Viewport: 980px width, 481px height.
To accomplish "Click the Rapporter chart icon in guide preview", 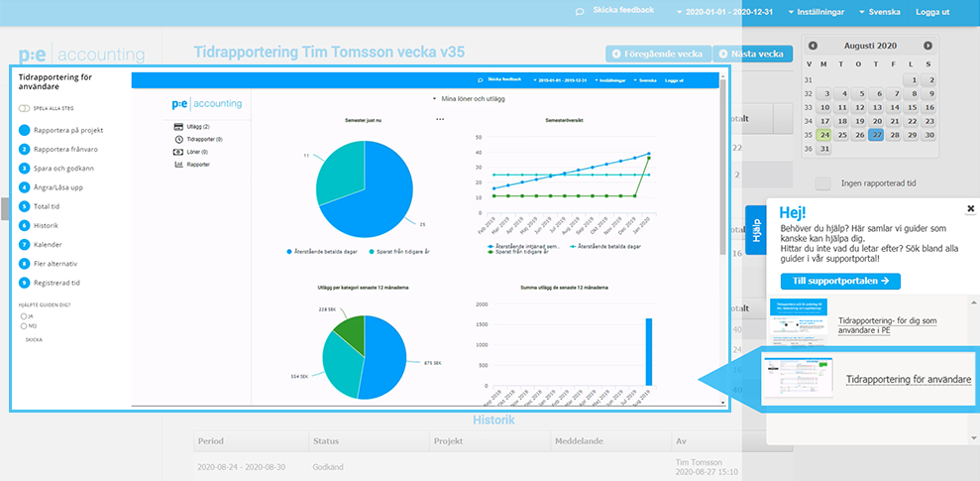I will point(178,165).
